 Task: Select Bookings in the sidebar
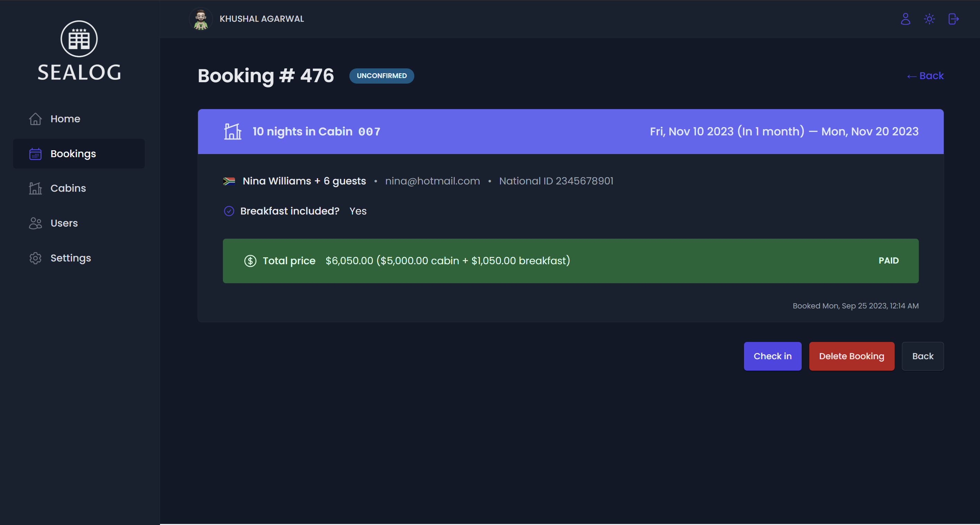click(x=73, y=154)
